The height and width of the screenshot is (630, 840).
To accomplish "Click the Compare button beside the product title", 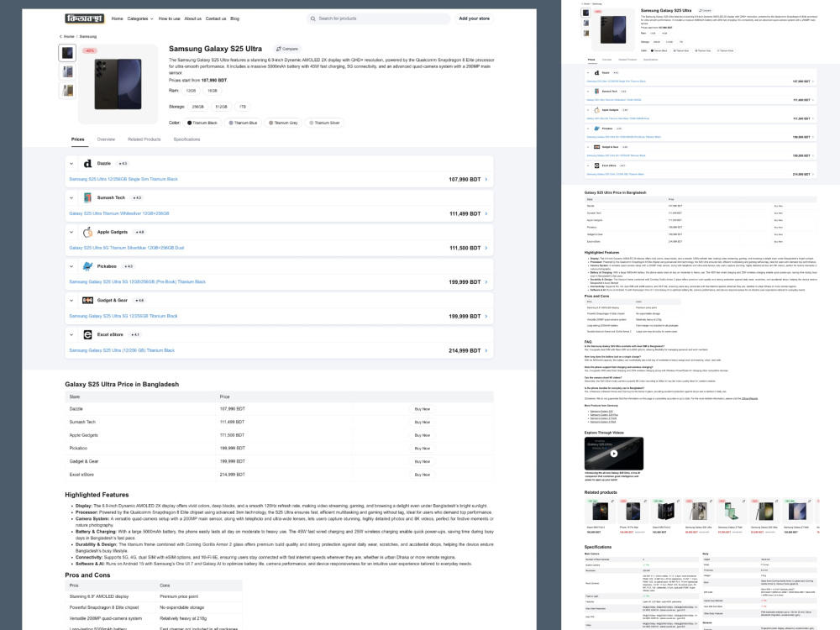I will coord(287,49).
